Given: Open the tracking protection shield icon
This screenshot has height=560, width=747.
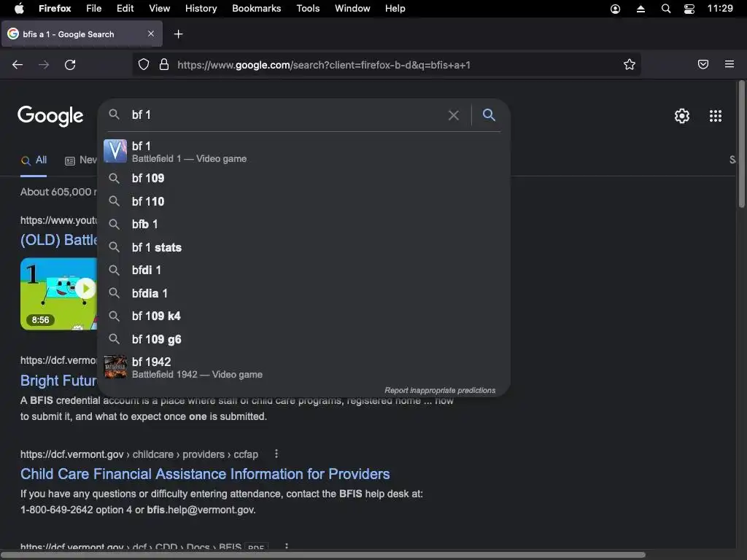Looking at the screenshot, I should click(144, 65).
